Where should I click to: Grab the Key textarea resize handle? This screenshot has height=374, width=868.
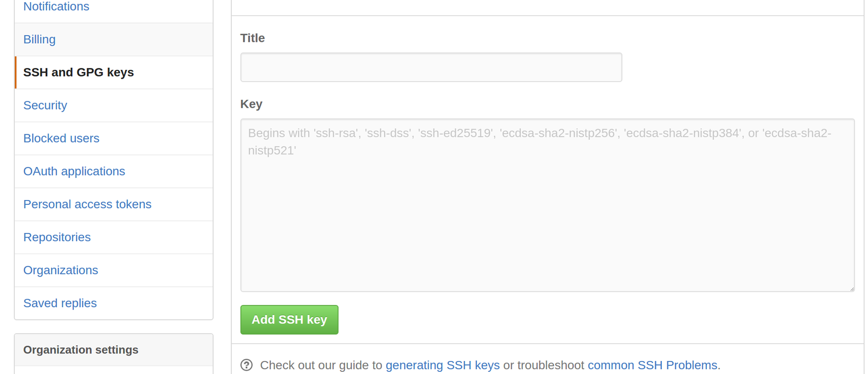(x=852, y=288)
